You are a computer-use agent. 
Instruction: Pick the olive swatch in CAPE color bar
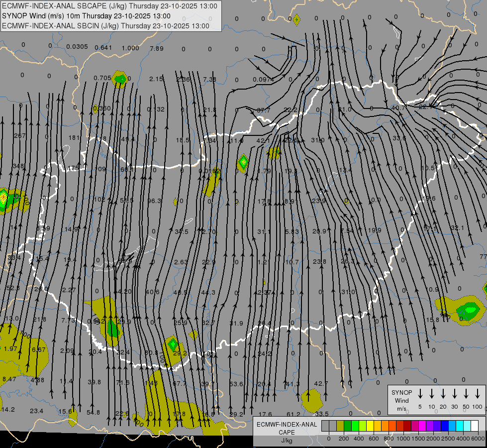340,426
